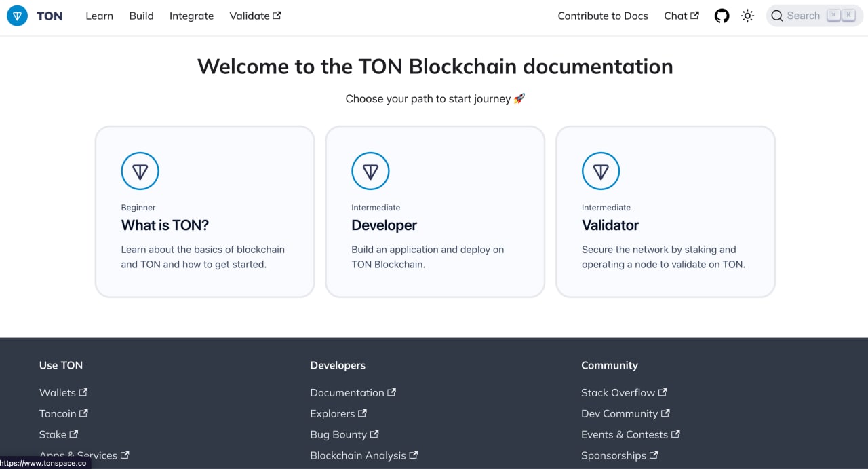Open the Validate external link
The height and width of the screenshot is (469, 868).
coord(255,16)
